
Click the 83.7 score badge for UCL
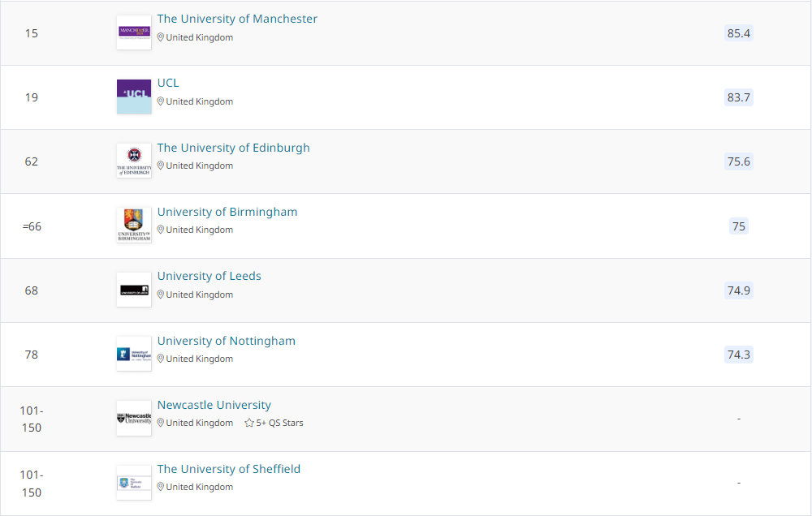coord(739,97)
